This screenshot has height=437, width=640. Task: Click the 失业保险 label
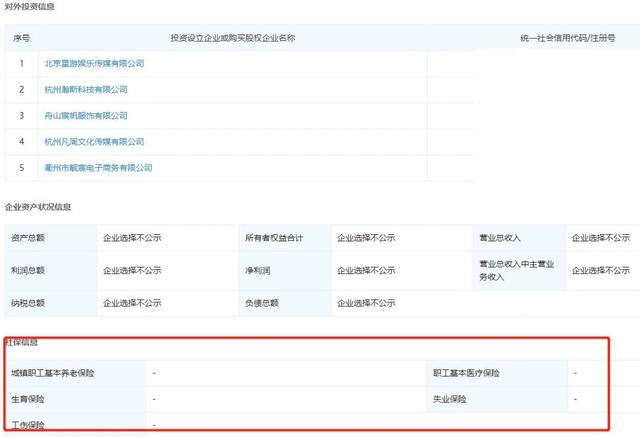coord(449,399)
